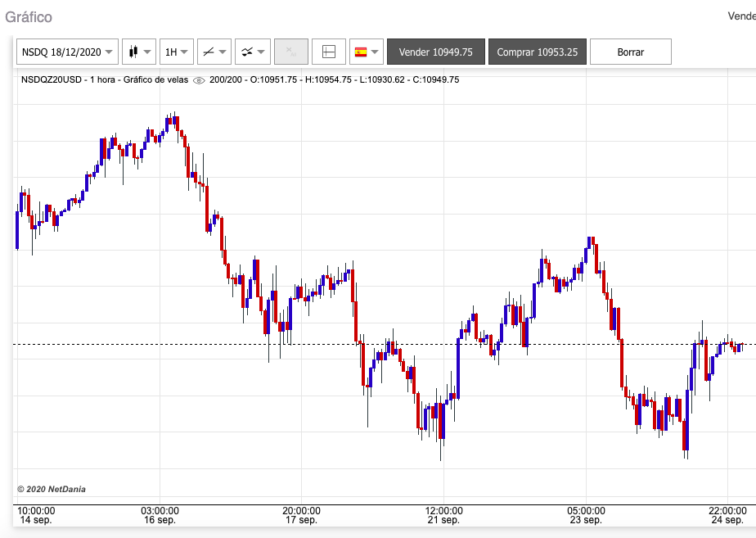Click the dashed current price line
Image resolution: width=756 pixels, height=538 pixels.
tap(245, 344)
